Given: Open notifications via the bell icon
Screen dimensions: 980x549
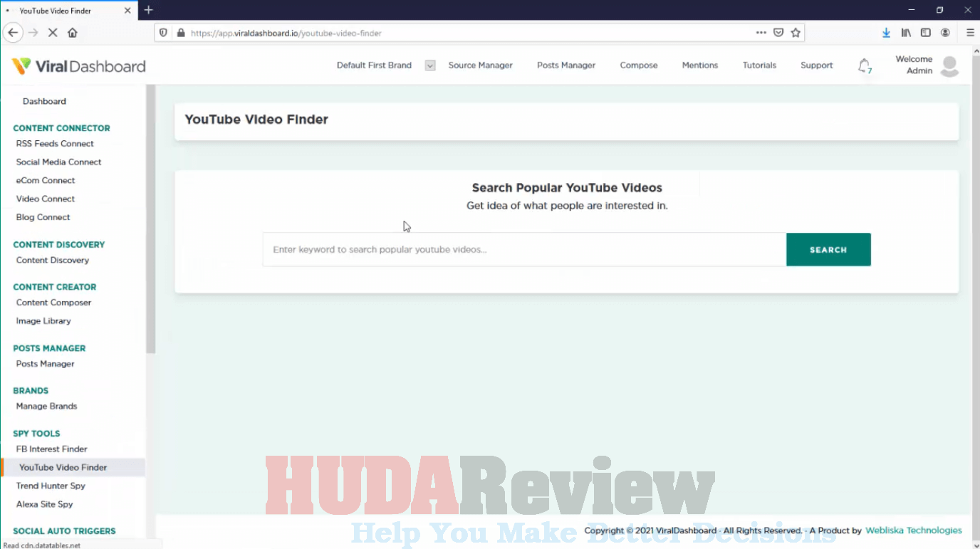Looking at the screenshot, I should pos(864,65).
